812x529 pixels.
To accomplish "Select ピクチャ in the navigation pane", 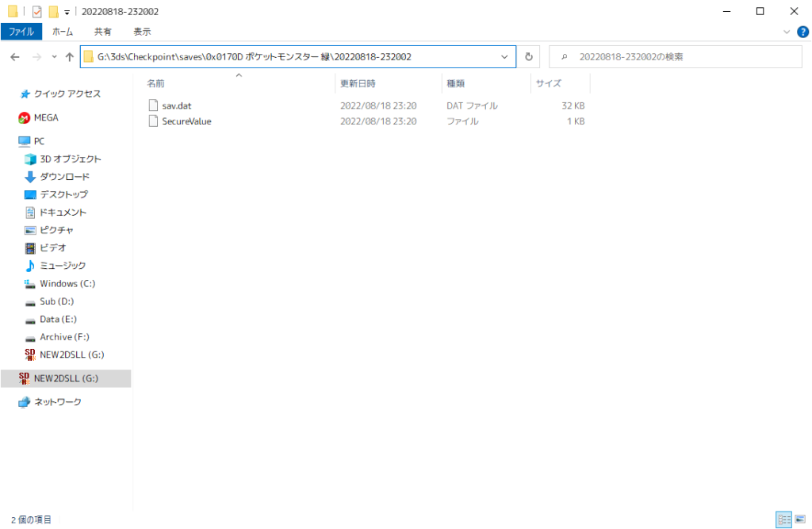I will tap(56, 230).
